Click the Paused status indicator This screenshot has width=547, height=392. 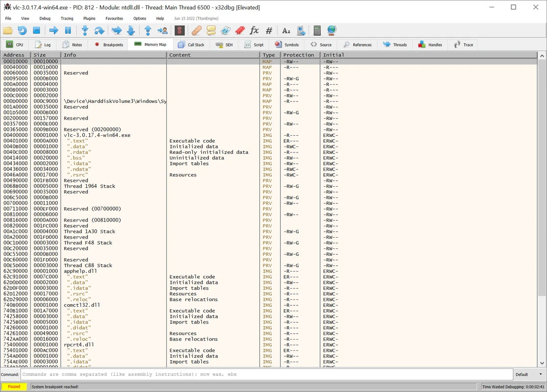(x=14, y=387)
